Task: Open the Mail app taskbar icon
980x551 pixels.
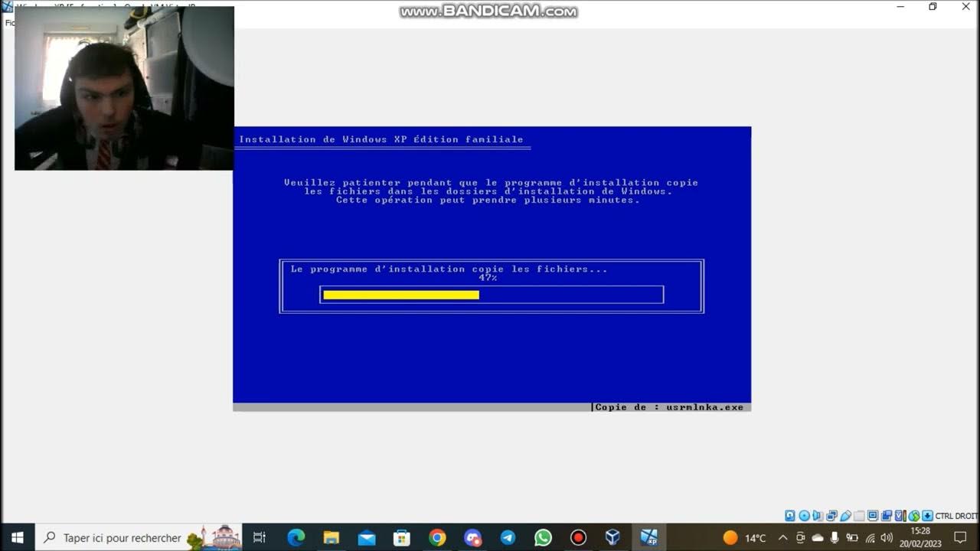Action: [x=367, y=537]
